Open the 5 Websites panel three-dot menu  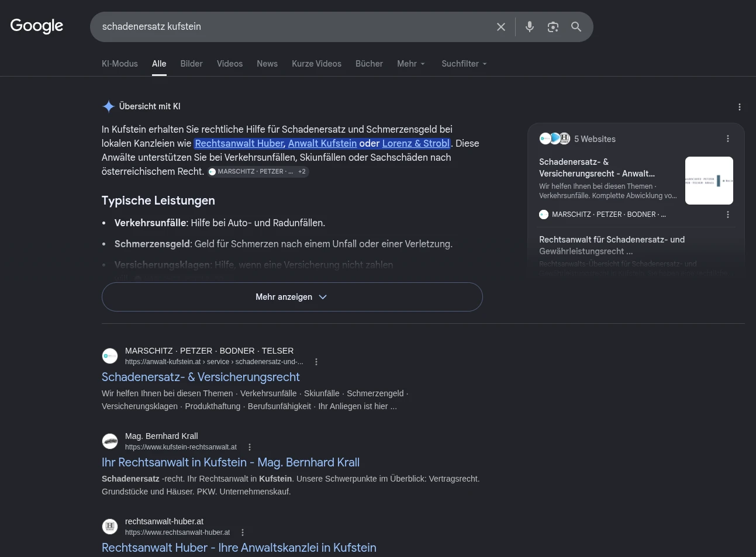[728, 139]
